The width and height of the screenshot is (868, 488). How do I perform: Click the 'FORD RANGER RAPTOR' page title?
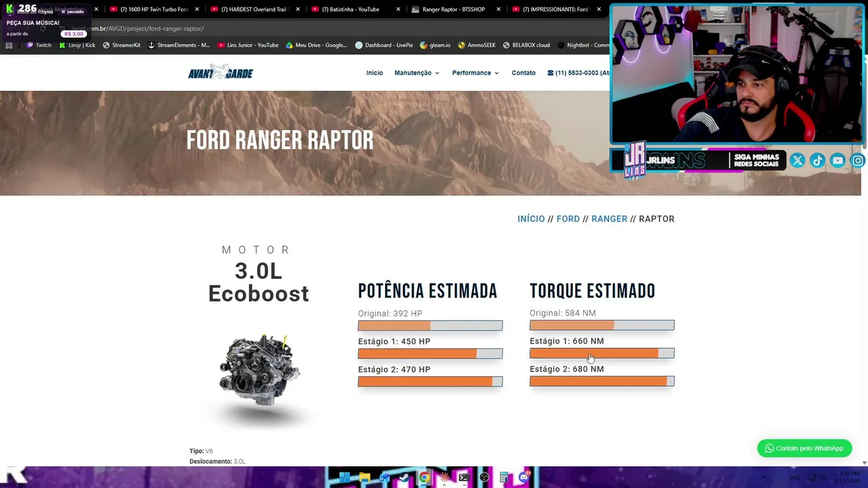point(279,141)
